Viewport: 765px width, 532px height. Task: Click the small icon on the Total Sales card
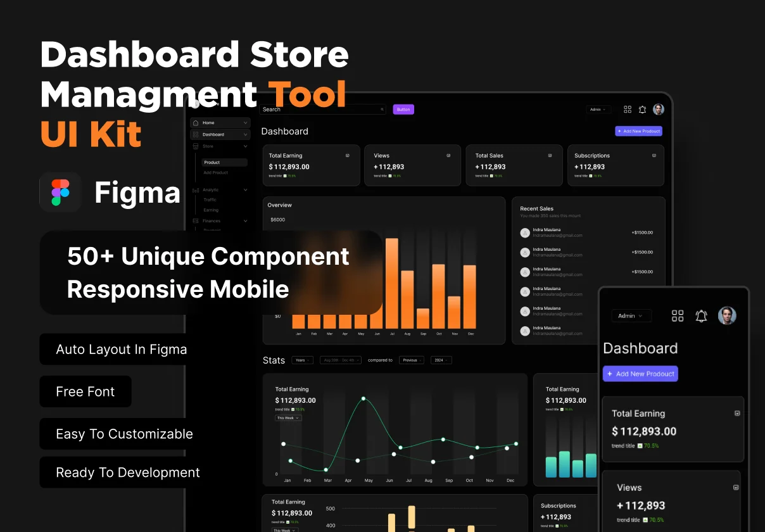tap(550, 155)
